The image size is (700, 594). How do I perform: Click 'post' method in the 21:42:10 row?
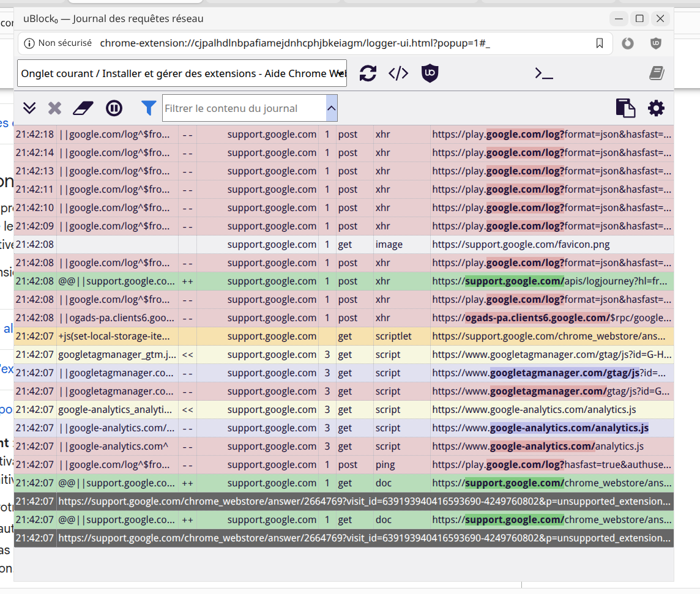tap(354, 207)
